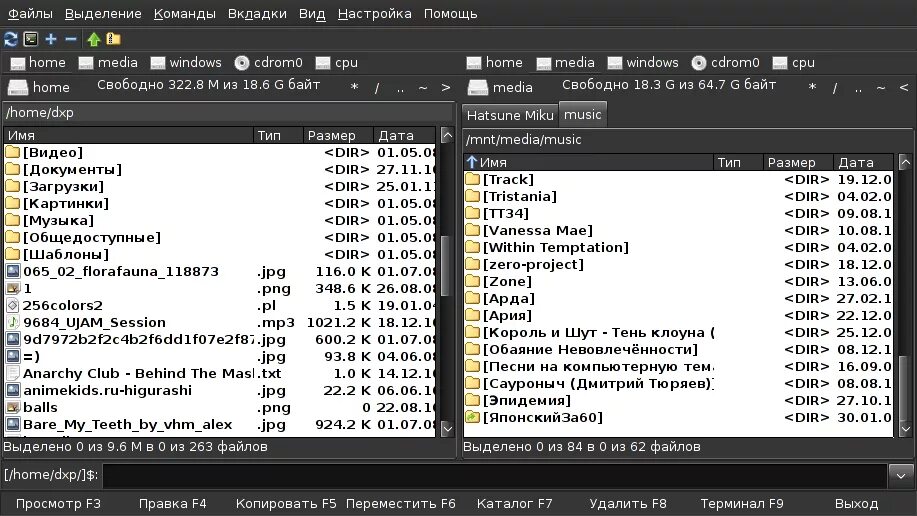Select the [Vanessa Mae] folder

[x=678, y=231]
